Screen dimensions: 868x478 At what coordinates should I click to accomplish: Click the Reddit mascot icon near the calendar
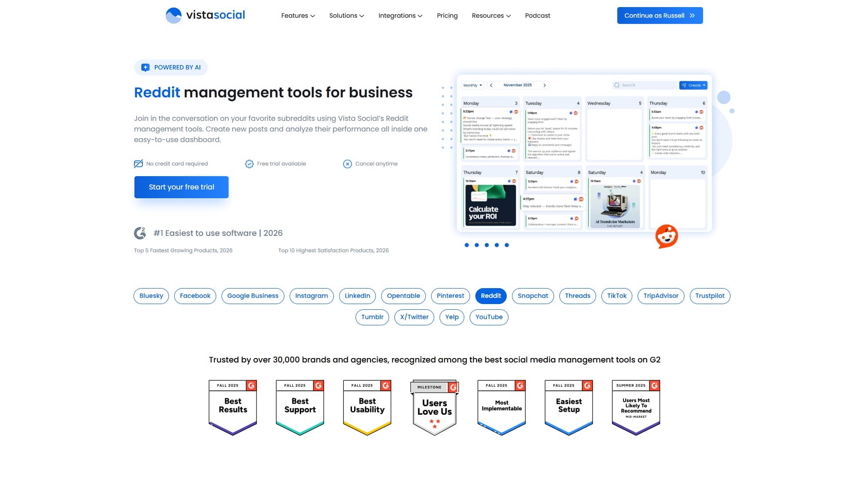coord(666,237)
